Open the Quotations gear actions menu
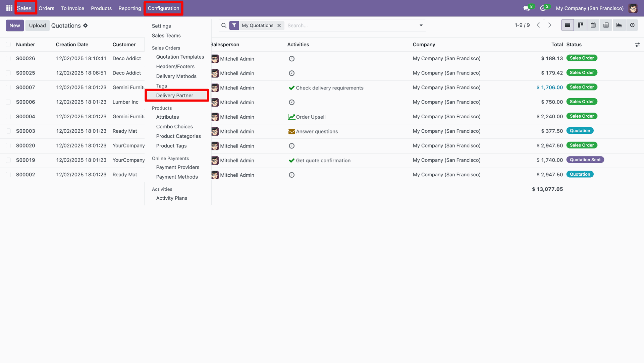This screenshot has width=644, height=363. 86,25
